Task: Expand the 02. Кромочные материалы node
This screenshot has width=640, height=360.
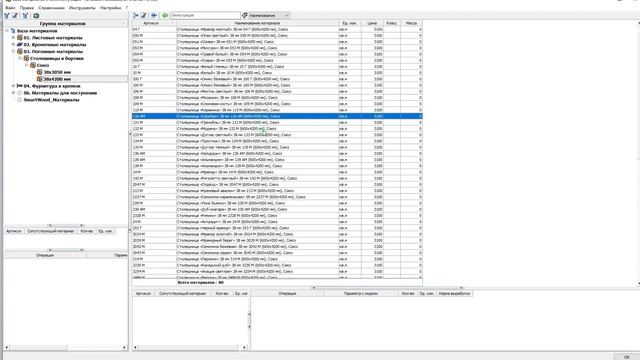Action: 13,44
